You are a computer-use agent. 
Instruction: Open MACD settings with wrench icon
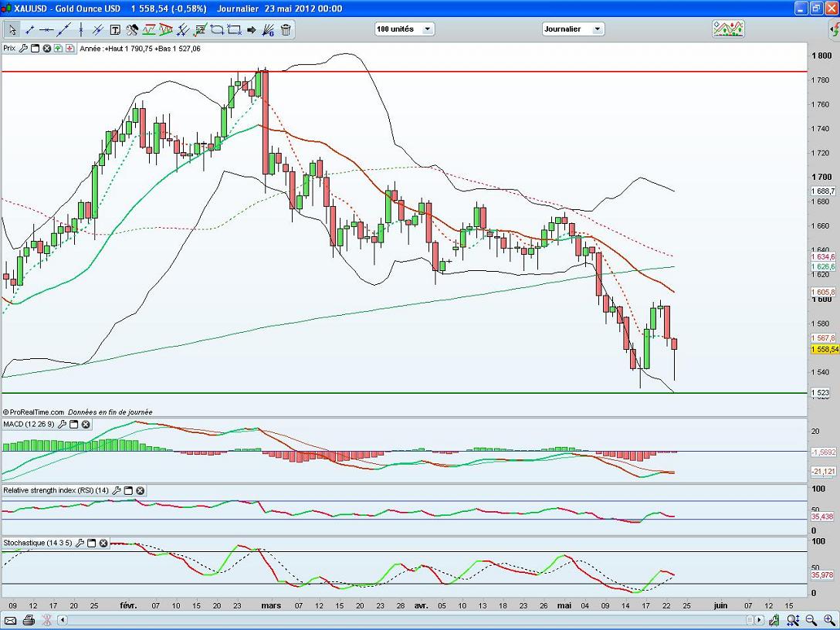(x=63, y=425)
